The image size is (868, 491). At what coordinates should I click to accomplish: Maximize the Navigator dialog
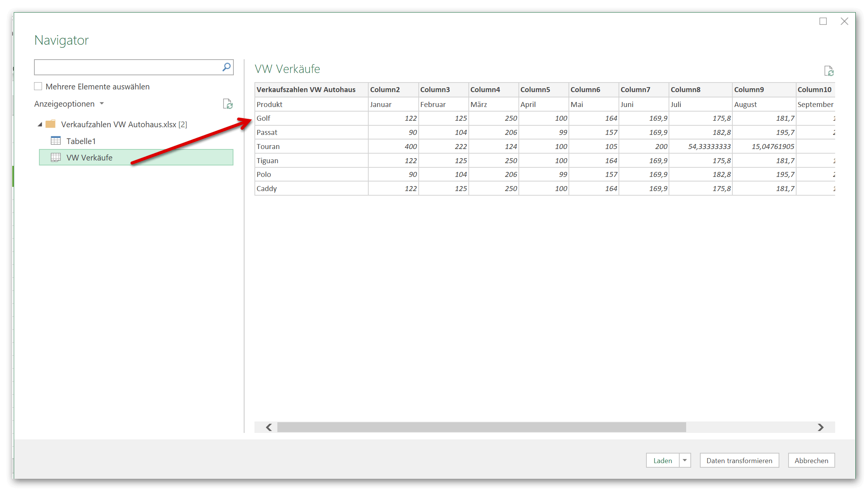click(823, 21)
